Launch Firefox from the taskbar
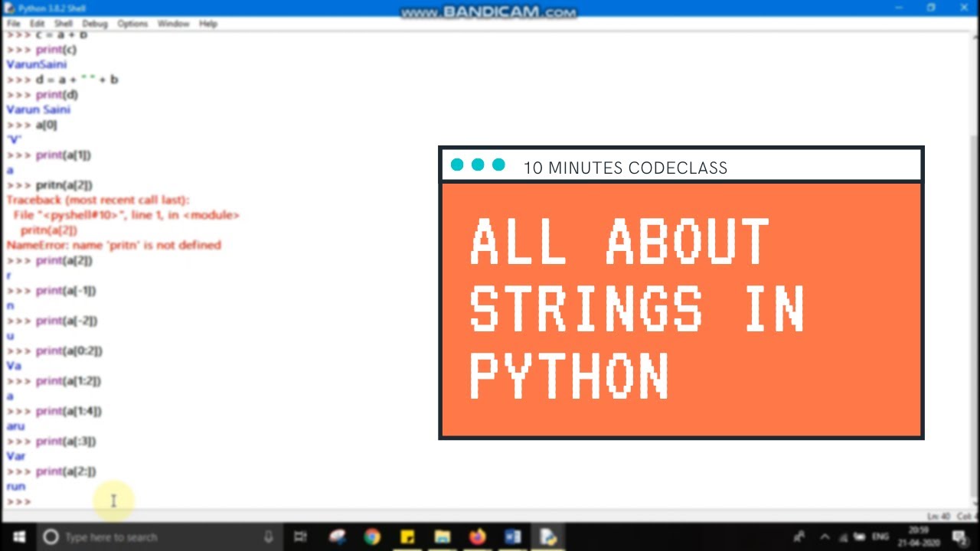The image size is (980, 551). click(x=477, y=537)
